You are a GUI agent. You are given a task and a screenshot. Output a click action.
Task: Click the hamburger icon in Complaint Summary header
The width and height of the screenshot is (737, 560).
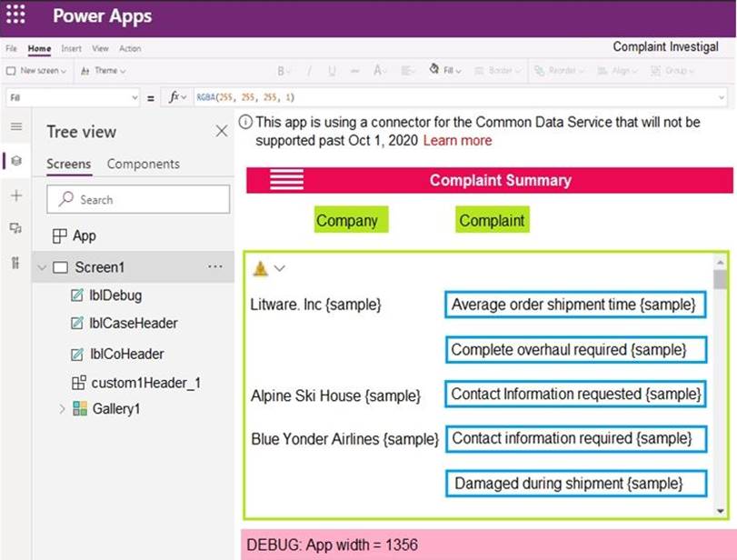click(286, 180)
